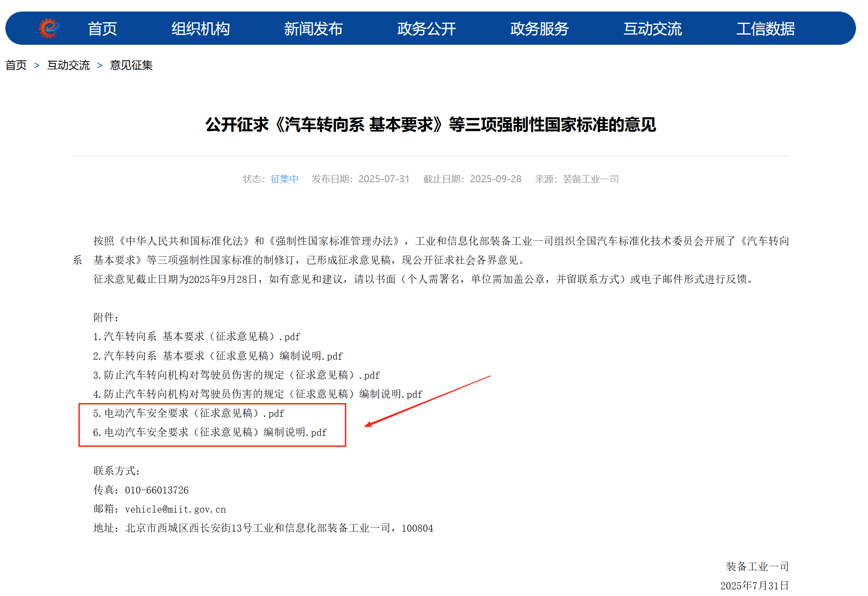Click the 联系方式： heading
Image resolution: width=868 pixels, height=596 pixels.
117,471
